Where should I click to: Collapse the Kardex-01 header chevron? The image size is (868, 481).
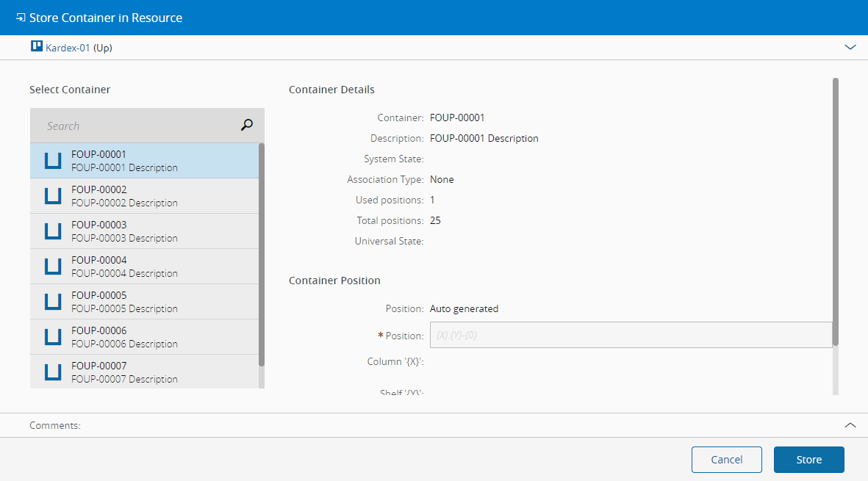pos(850,47)
